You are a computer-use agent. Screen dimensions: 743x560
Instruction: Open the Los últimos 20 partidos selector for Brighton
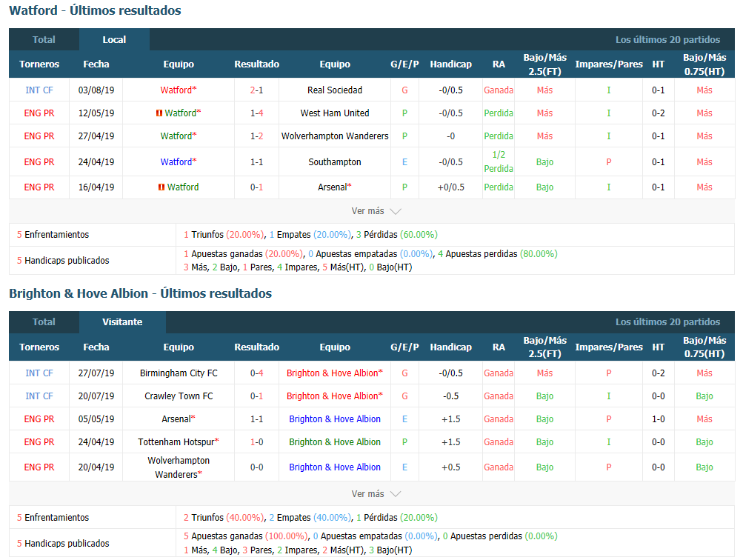coord(667,322)
